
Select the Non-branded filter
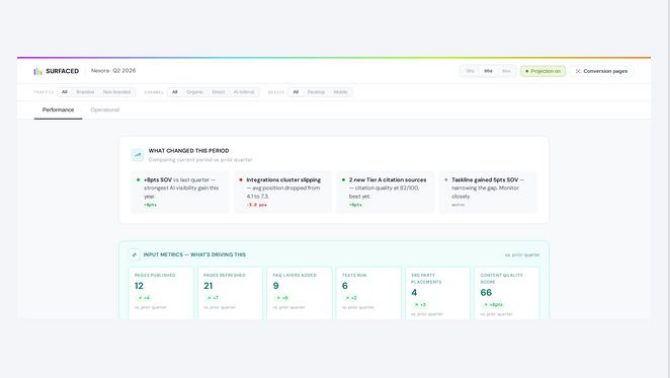117,92
